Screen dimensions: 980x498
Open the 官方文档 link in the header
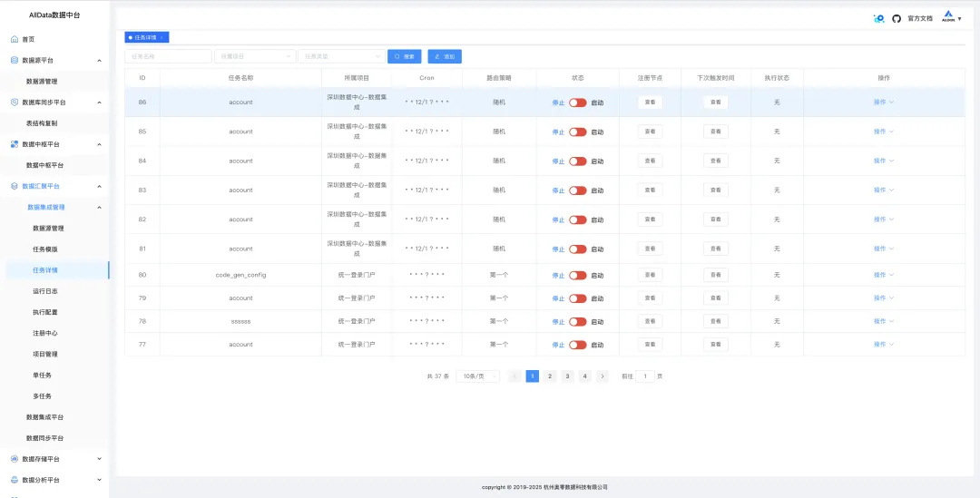(x=919, y=19)
